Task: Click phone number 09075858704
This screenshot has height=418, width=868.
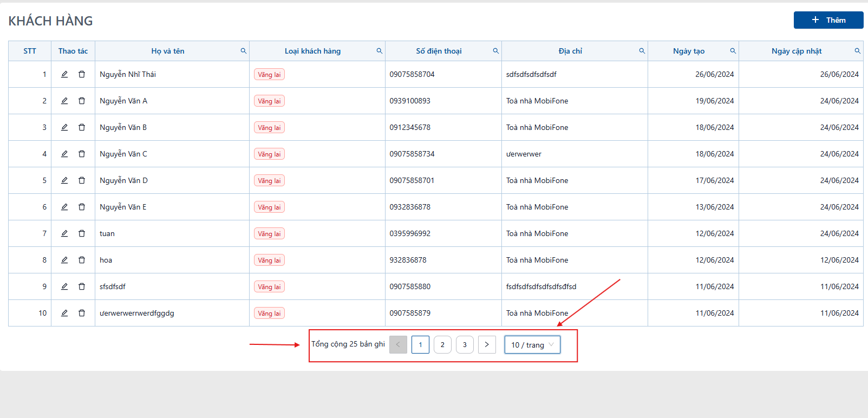Action: (x=412, y=74)
